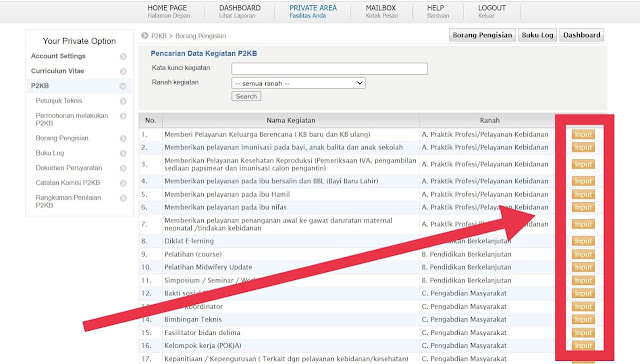
Task: Click the breadcrumb arrow icon before P2KB
Action: coord(144,36)
